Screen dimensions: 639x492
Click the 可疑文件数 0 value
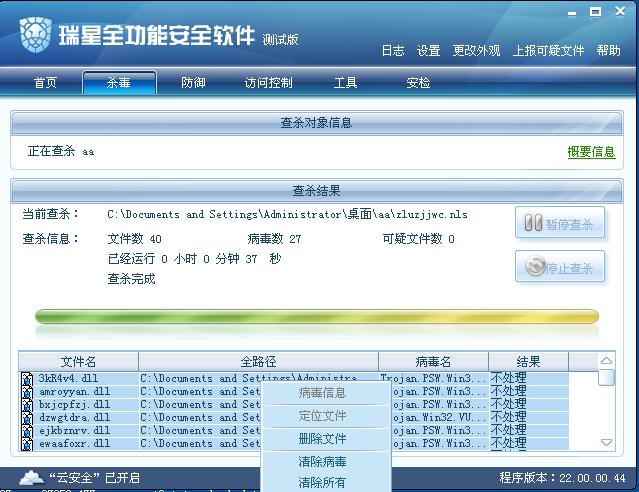pos(419,239)
